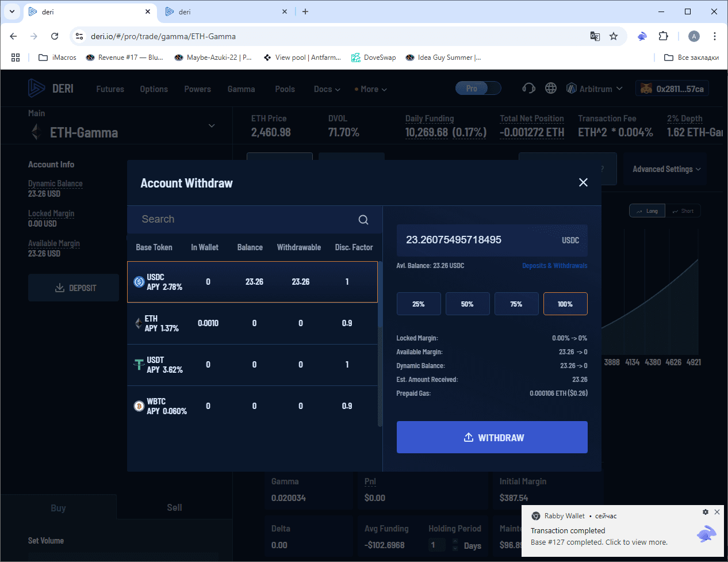728x562 pixels.
Task: Switch to the Buy tab
Action: click(x=58, y=508)
